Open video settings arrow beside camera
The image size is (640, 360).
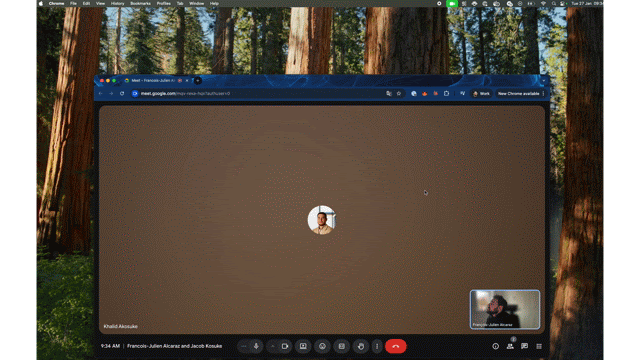coord(273,346)
